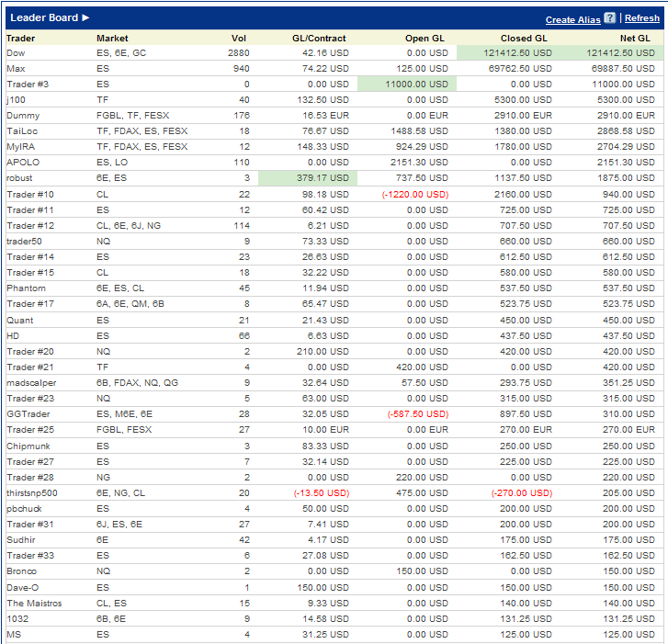The height and width of the screenshot is (644, 668).
Task: Click Max's Net GL 69887.50 USD
Action: coord(623,69)
